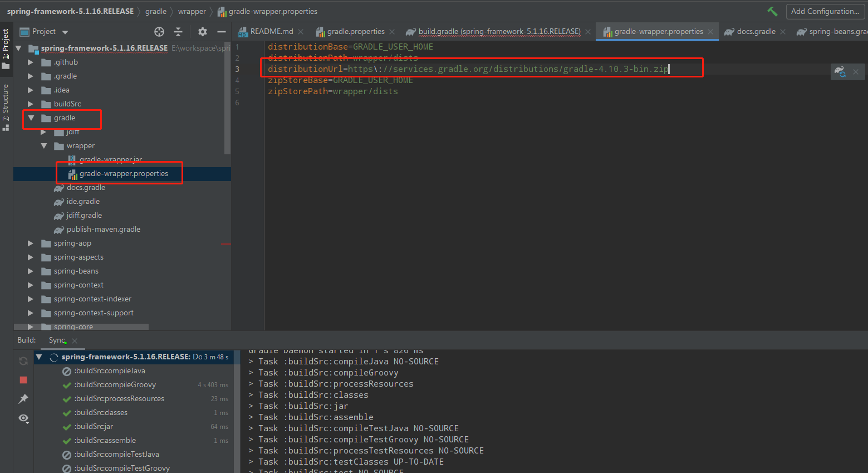Hide the Project tool window
Viewport: 868px width, 473px height.
(x=222, y=32)
